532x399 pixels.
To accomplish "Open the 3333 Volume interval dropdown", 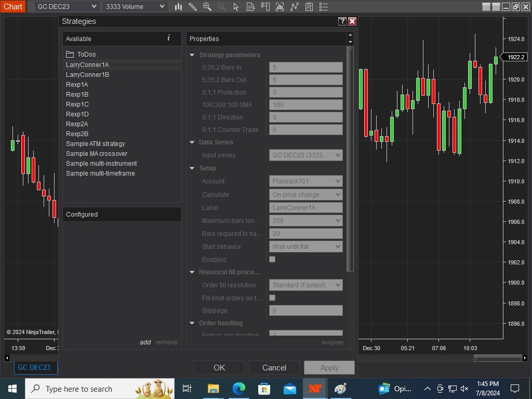I will [x=135, y=6].
